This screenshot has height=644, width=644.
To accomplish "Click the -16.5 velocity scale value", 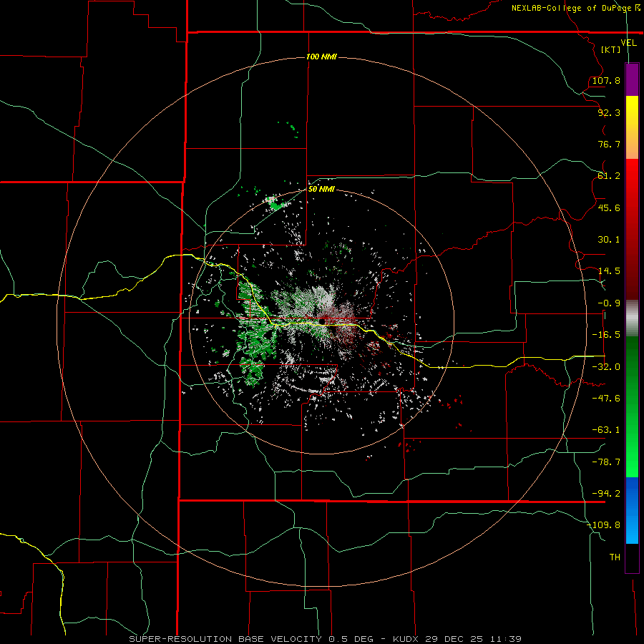I will [x=606, y=335].
